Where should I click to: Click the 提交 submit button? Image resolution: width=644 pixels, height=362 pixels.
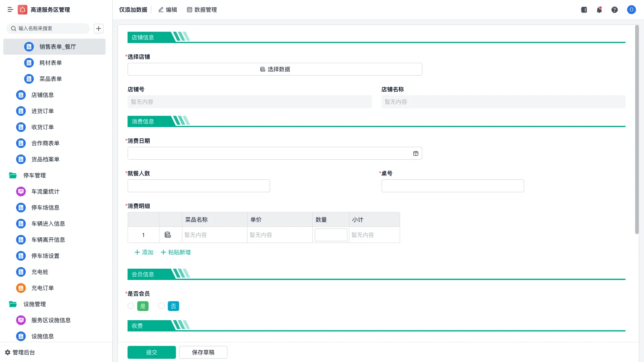[x=151, y=352]
